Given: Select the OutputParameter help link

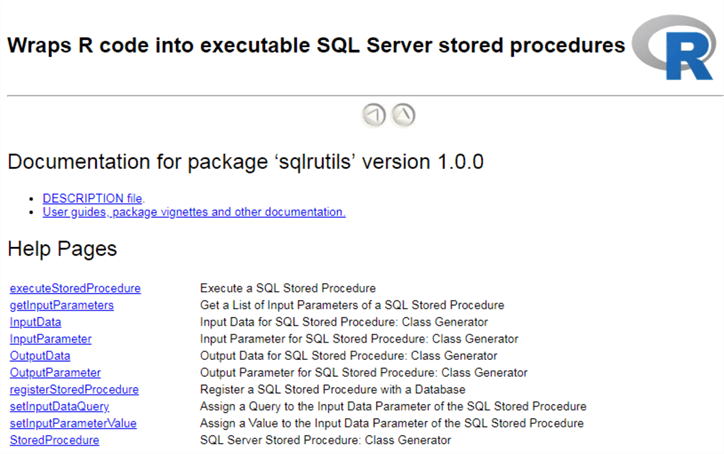Looking at the screenshot, I should pyautogui.click(x=55, y=373).
